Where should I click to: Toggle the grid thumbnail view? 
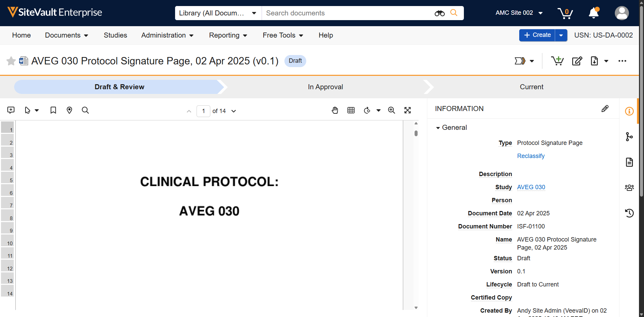(351, 110)
